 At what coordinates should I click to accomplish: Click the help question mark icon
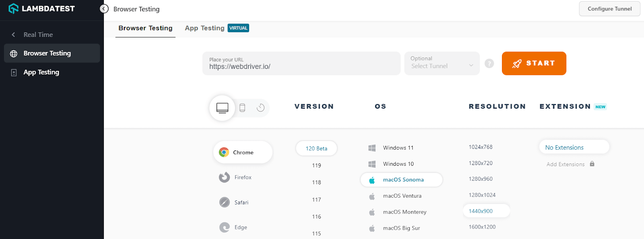(489, 63)
